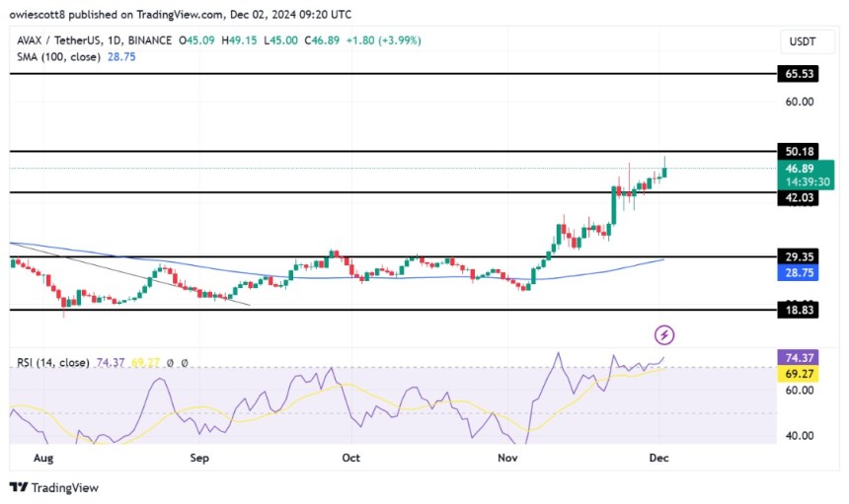Click the 42.03 support level label
849x504 pixels.
[x=798, y=198]
